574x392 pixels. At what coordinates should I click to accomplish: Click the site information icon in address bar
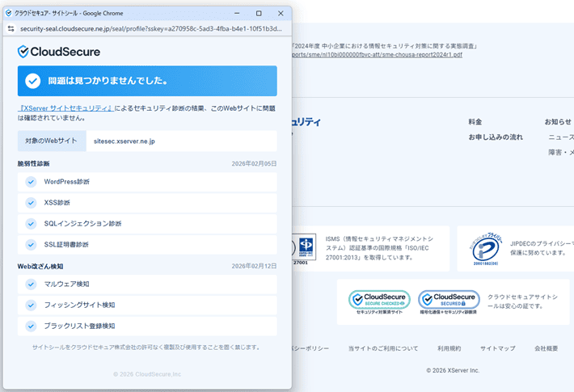coord(11,27)
